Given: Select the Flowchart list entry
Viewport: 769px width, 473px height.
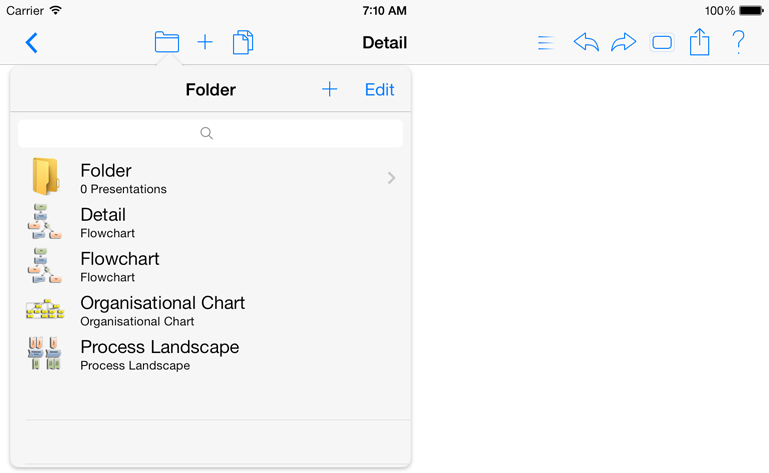Looking at the screenshot, I should 210,266.
